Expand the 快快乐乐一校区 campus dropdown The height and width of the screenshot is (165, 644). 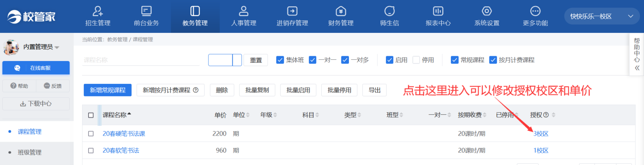630,16
